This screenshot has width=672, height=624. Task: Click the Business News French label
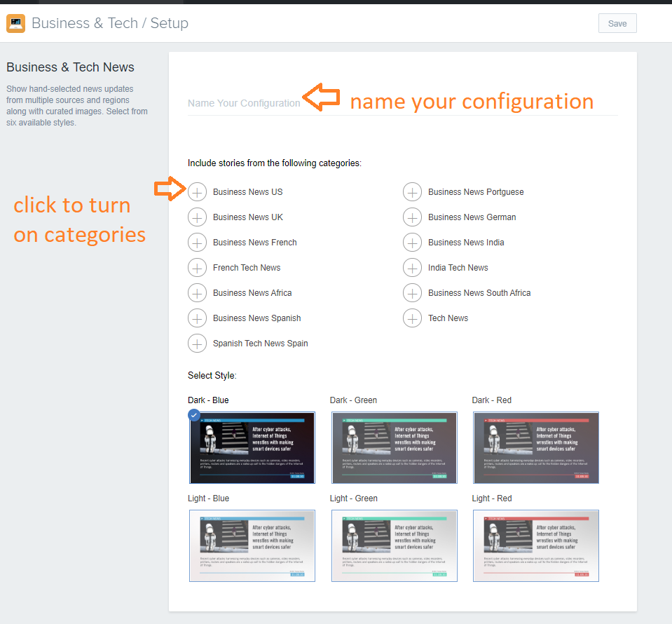(254, 243)
